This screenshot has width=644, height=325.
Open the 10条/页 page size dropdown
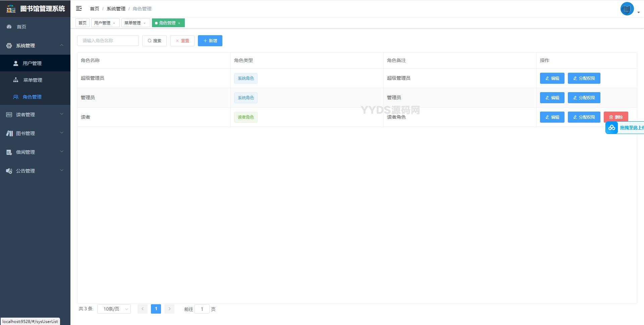click(114, 309)
